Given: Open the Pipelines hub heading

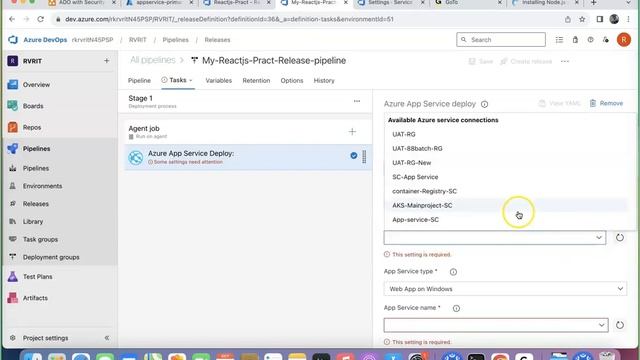Looking at the screenshot, I should [36, 149].
